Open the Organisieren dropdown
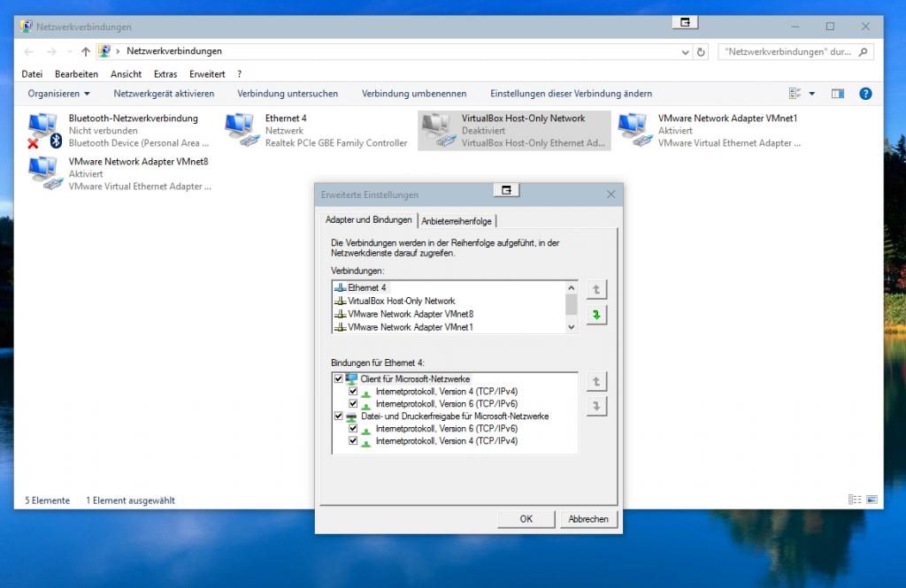The width and height of the screenshot is (906, 588). (x=59, y=94)
